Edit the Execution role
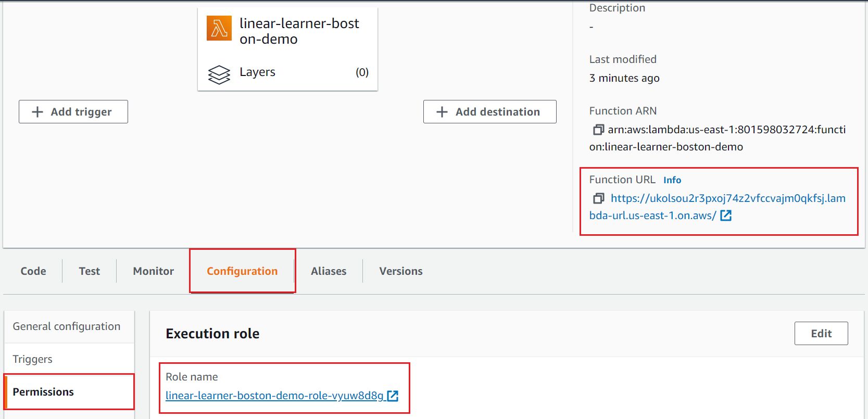This screenshot has width=868, height=419. 821,334
